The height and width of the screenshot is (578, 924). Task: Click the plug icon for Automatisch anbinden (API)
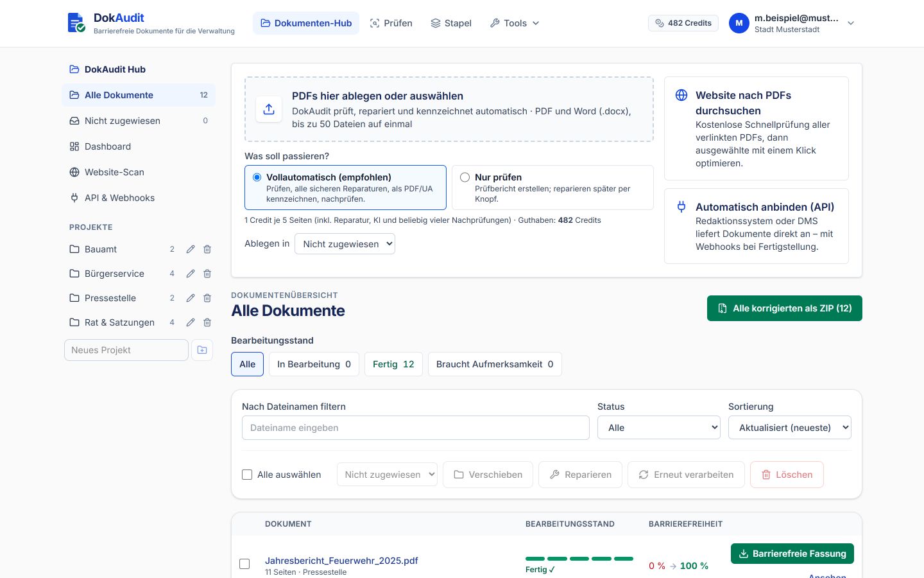681,207
